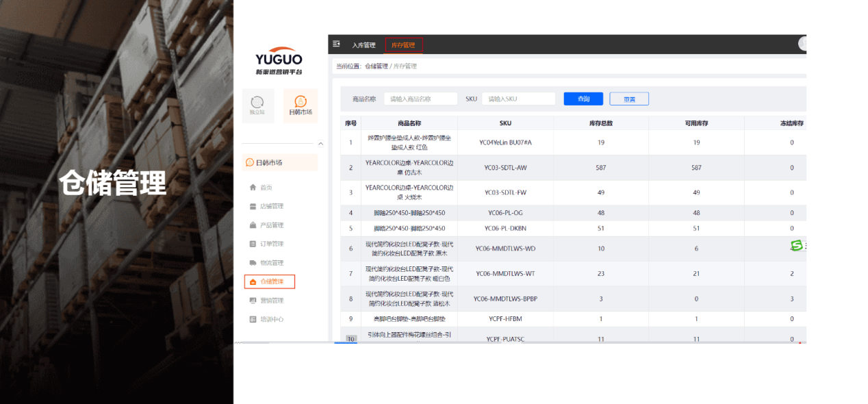Click the 物流管理 truck icon

point(253,263)
